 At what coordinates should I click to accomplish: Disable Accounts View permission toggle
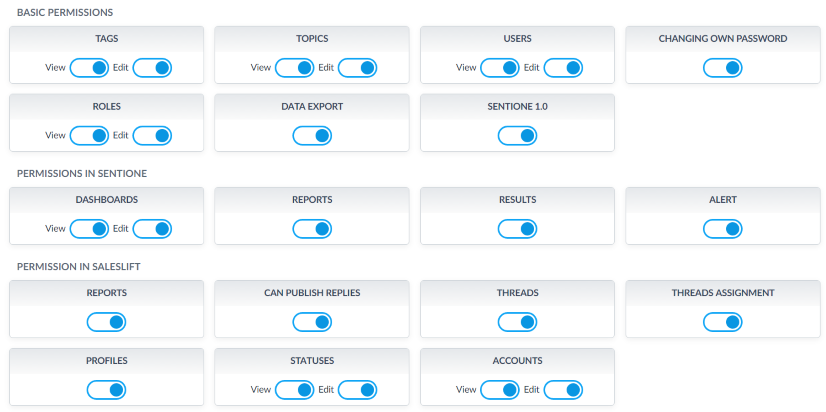click(x=500, y=390)
